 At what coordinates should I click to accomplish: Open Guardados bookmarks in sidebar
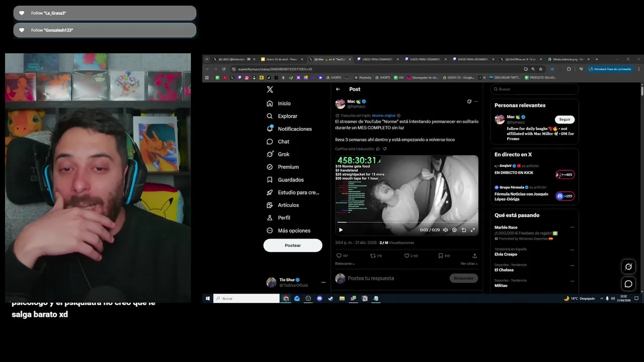[x=285, y=179]
